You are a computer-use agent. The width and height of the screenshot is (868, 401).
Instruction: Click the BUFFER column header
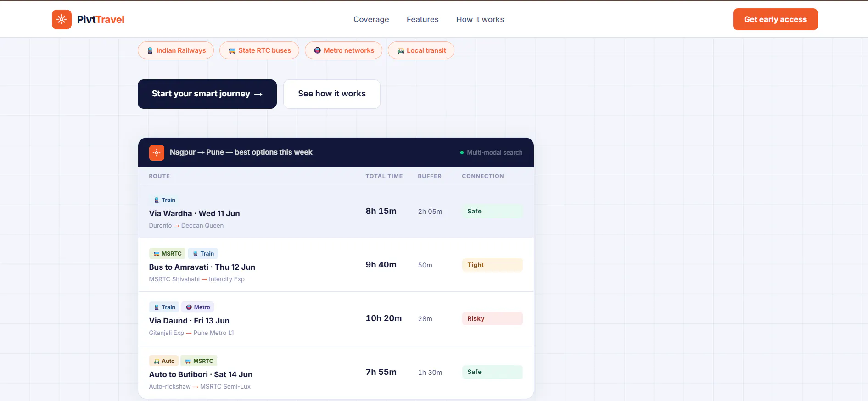click(430, 176)
